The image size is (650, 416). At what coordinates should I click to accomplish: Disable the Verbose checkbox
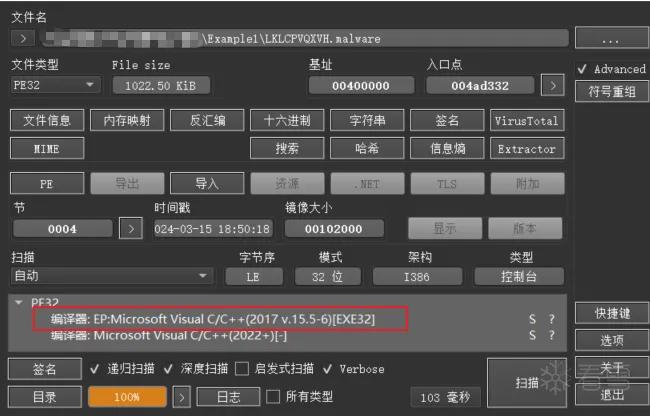tap(327, 369)
